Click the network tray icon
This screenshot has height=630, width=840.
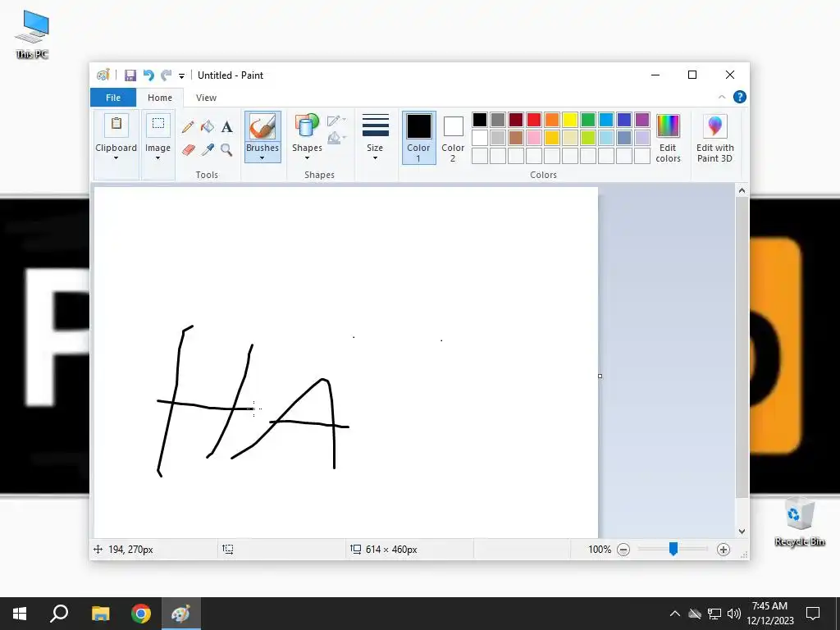click(x=714, y=614)
